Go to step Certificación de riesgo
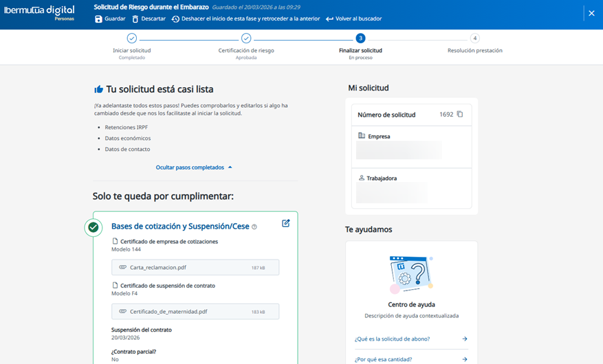The height and width of the screenshot is (364, 603). pyautogui.click(x=246, y=38)
